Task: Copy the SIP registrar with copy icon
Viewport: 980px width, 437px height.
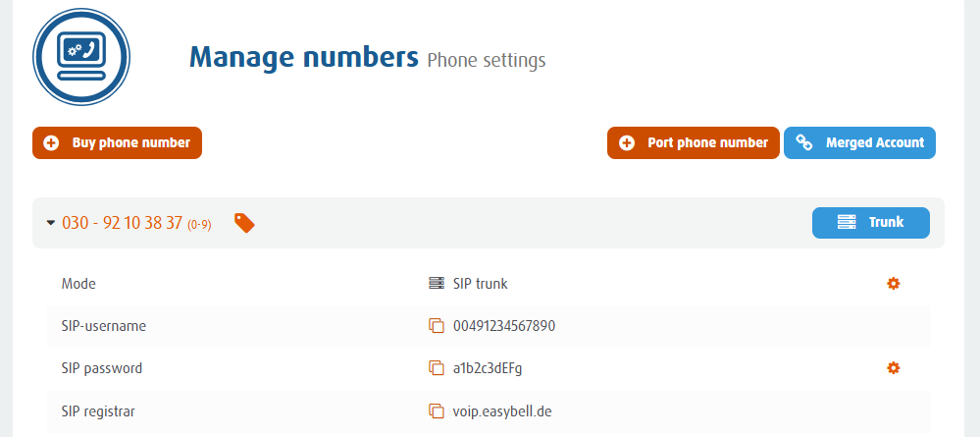Action: click(x=437, y=411)
